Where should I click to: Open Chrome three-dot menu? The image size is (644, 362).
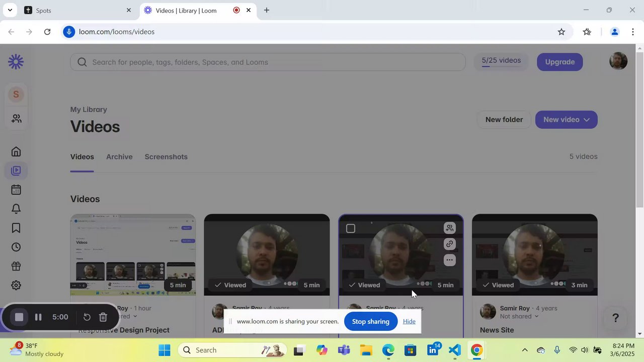pos(632,32)
